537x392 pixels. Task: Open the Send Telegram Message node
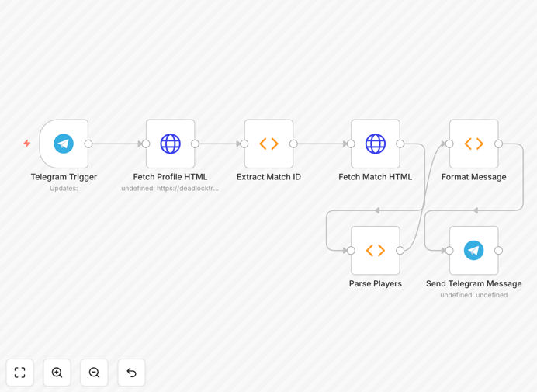pos(474,251)
